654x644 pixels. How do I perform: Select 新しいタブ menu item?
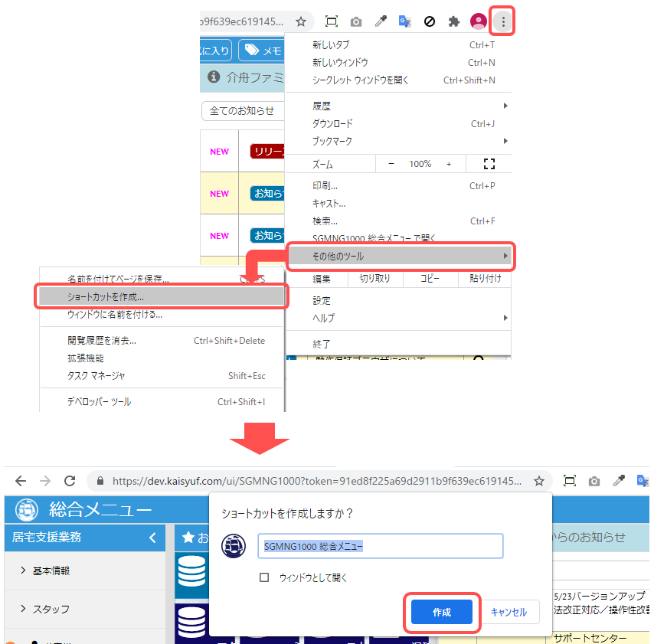coord(398,45)
